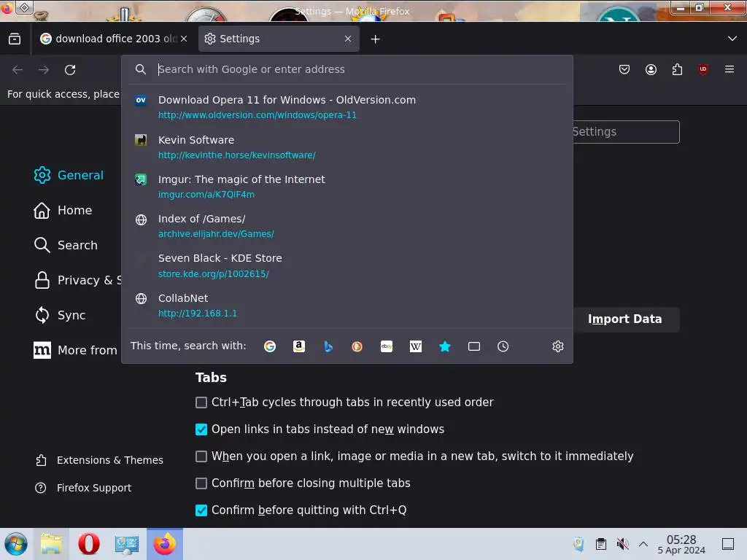The width and height of the screenshot is (747, 560).
Task: Close the Settings tab
Action: pyautogui.click(x=348, y=39)
